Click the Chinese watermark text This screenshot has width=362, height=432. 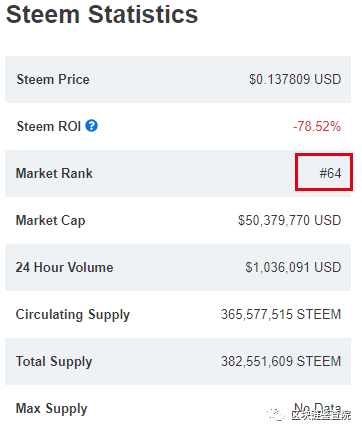coord(321,415)
